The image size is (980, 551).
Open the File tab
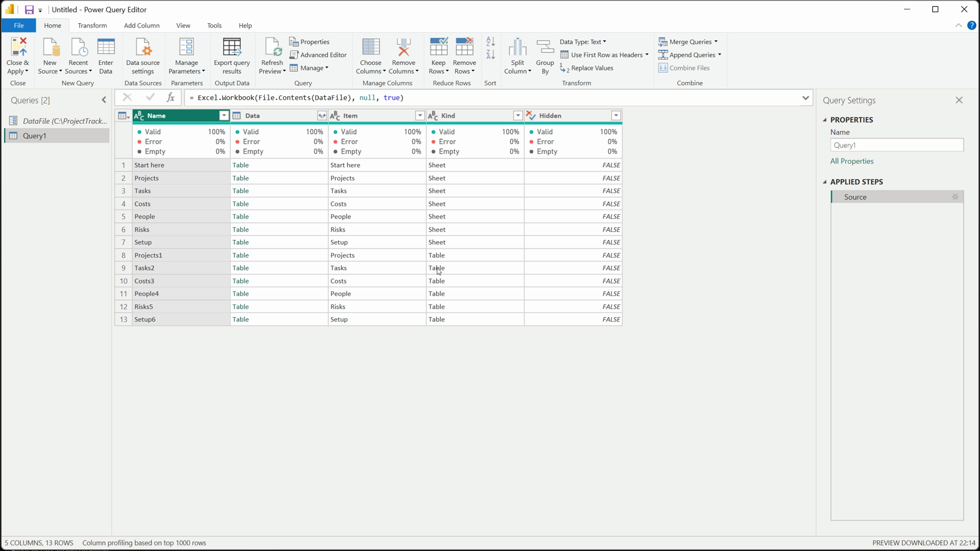pyautogui.click(x=19, y=26)
